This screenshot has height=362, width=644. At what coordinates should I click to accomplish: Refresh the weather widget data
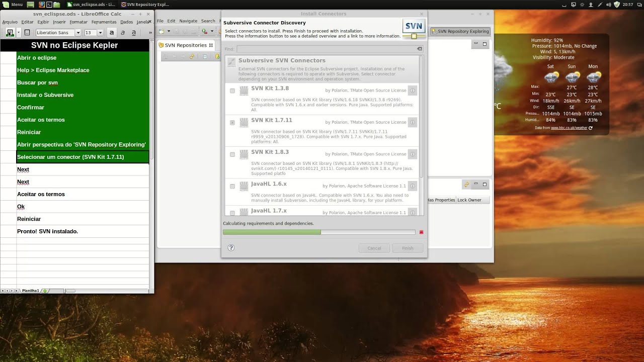[591, 128]
